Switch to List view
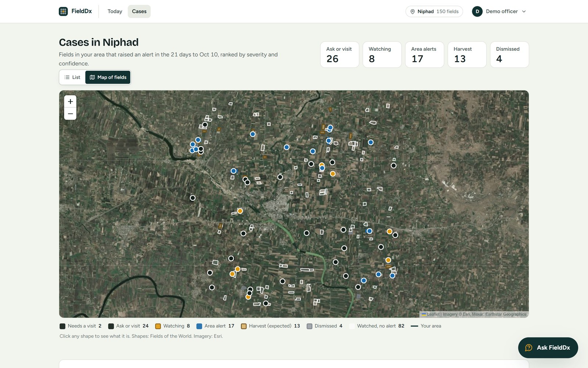This screenshot has height=368, width=588. click(x=72, y=77)
